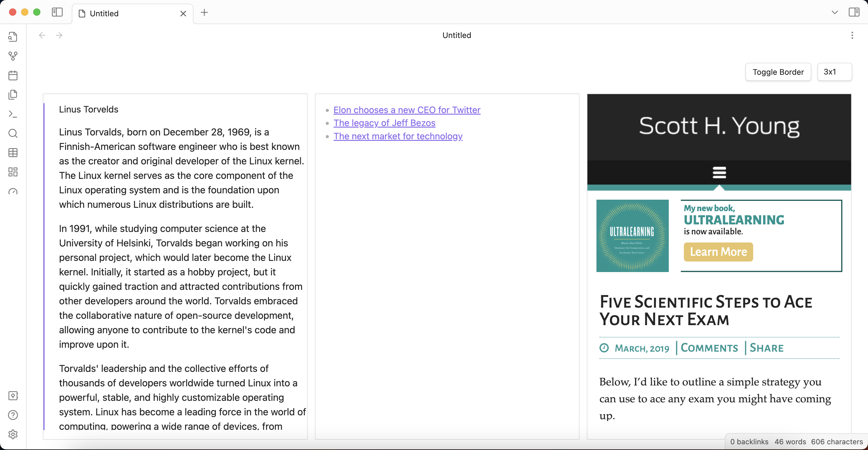Viewport: 868px width, 450px height.
Task: Open the hamburger menu on Scott H. Young page
Action: 719,172
